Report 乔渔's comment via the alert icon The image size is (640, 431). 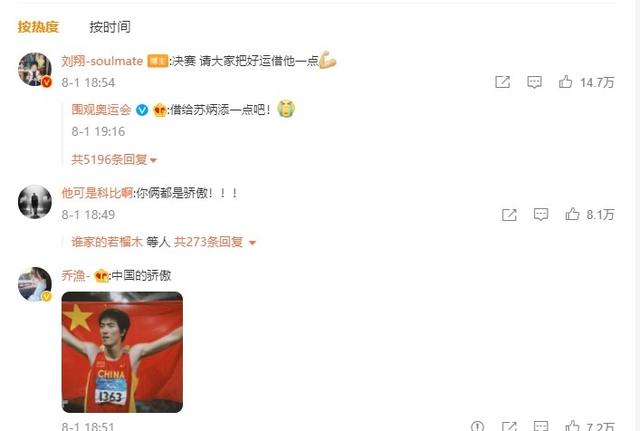pyautogui.click(x=477, y=426)
